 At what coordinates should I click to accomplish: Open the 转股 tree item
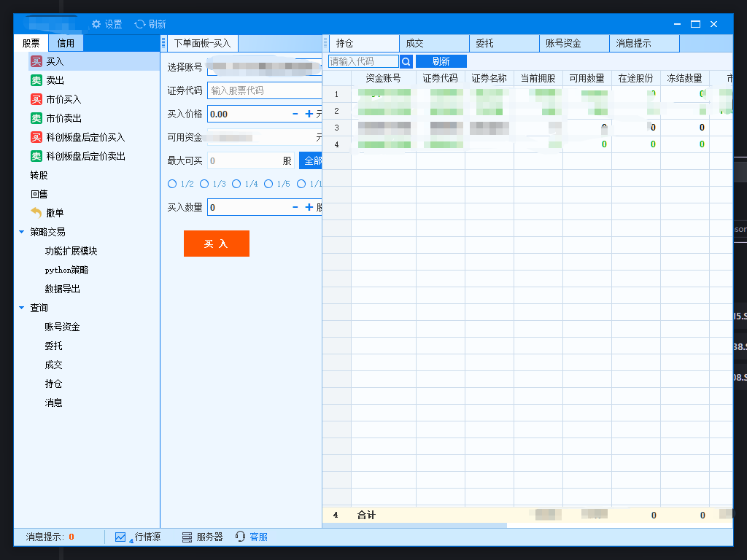tap(39, 175)
